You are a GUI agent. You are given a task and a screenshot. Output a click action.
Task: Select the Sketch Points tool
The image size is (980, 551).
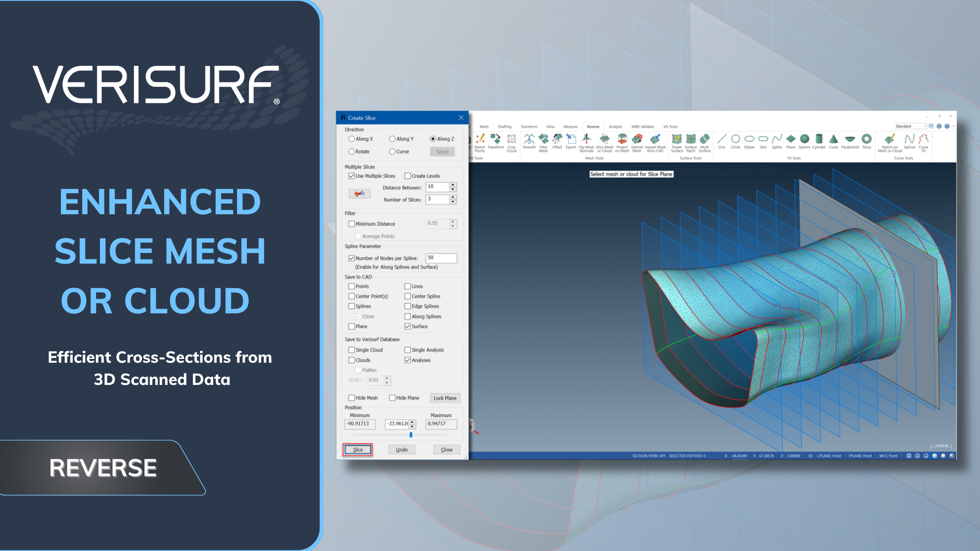point(480,143)
